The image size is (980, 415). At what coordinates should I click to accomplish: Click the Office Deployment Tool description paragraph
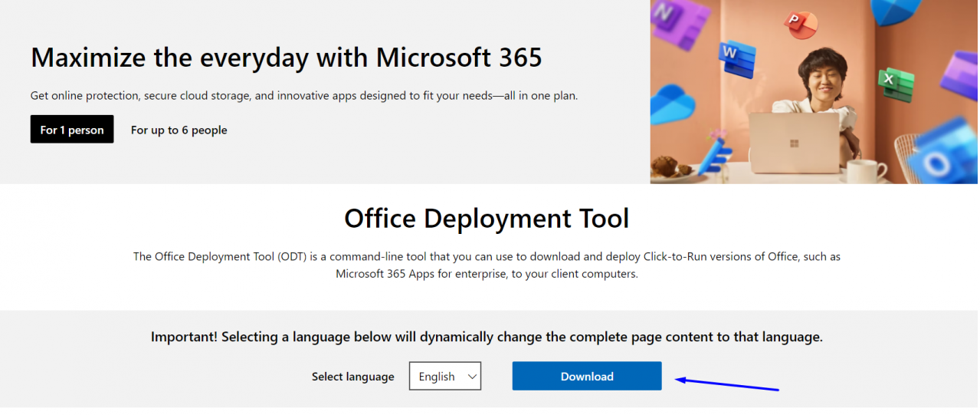487,265
